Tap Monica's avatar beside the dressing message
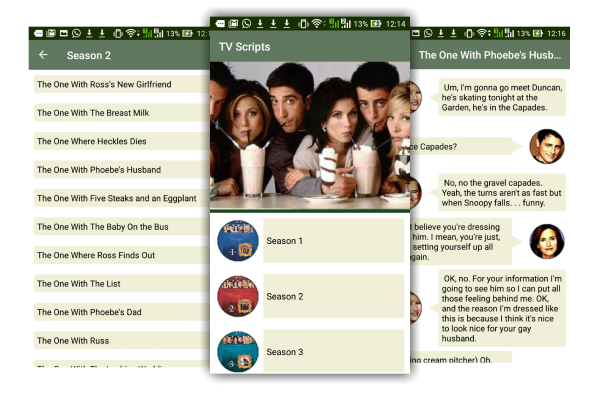 point(547,241)
